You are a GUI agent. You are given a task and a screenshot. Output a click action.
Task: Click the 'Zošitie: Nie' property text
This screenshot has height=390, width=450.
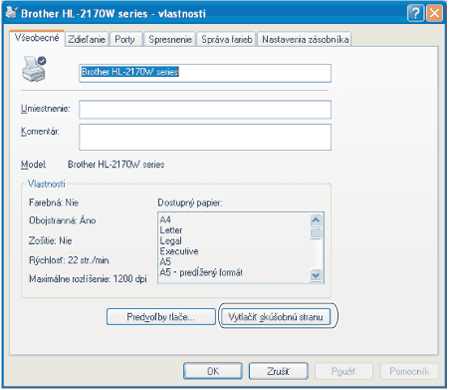click(50, 241)
